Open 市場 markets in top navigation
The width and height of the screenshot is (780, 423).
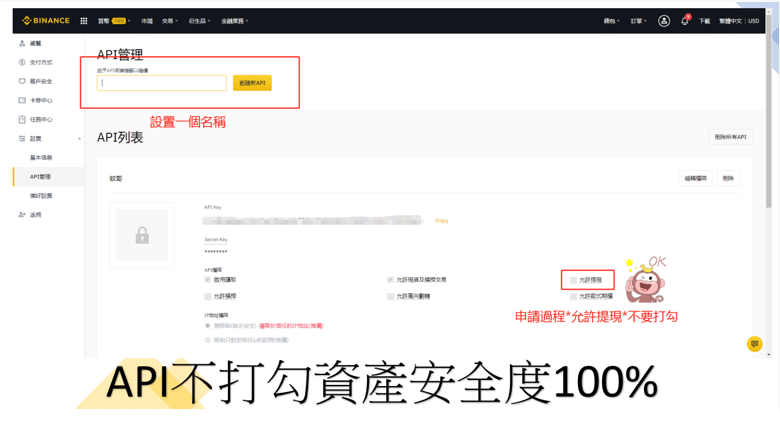(147, 21)
